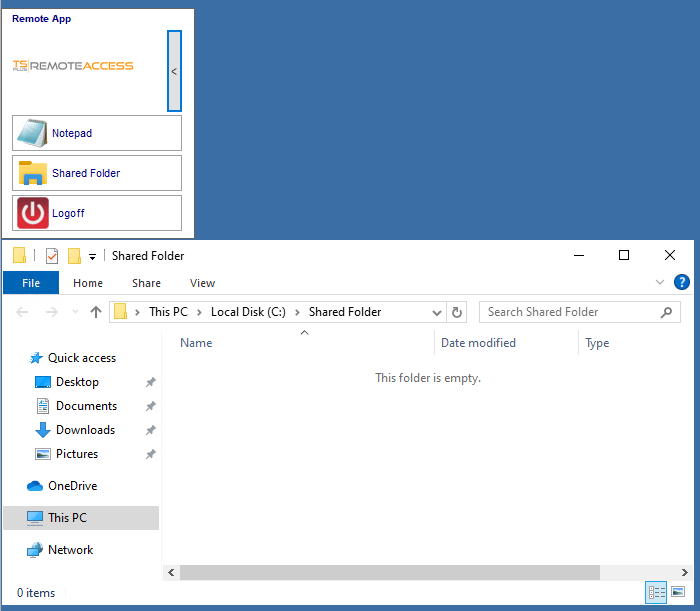Open address bar history dropdown
This screenshot has height=611, width=700.
coord(437,312)
